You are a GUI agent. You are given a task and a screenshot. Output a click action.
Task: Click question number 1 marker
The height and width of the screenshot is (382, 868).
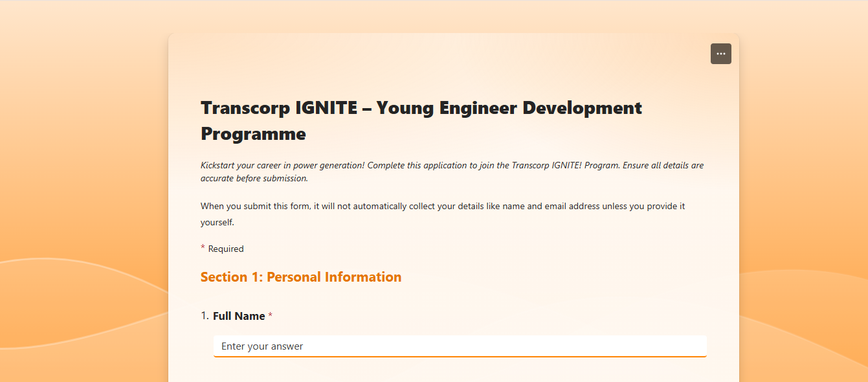click(204, 315)
